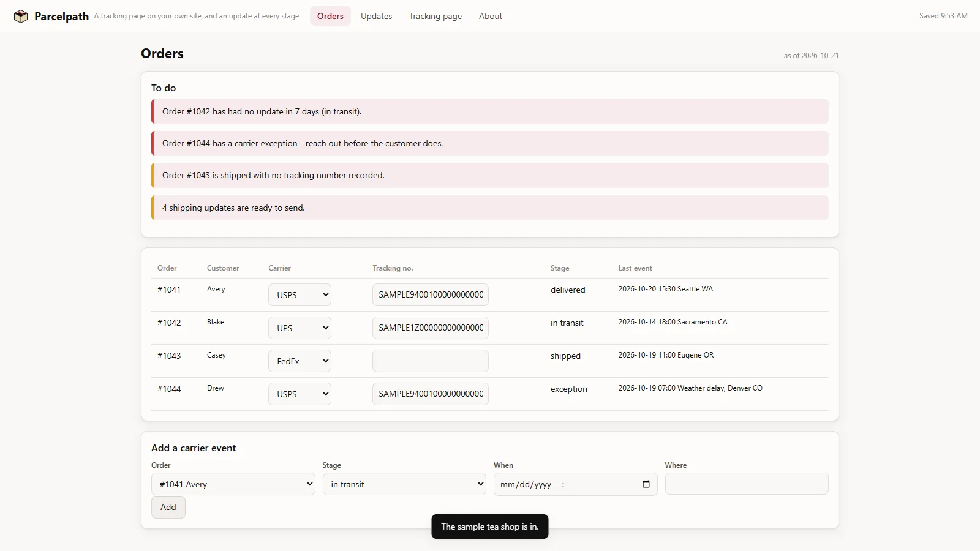The width and height of the screenshot is (980, 551).
Task: Focus the tracking number field for #1042
Action: point(431,328)
